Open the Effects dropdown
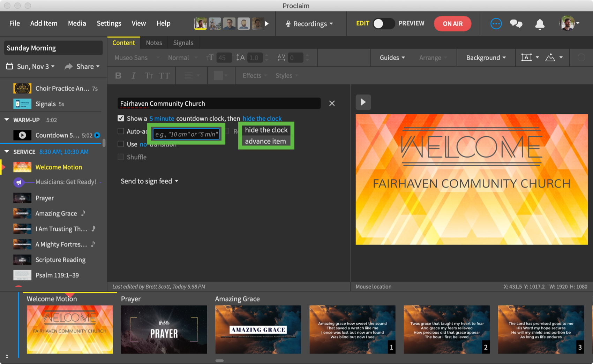593x364 pixels. point(255,76)
